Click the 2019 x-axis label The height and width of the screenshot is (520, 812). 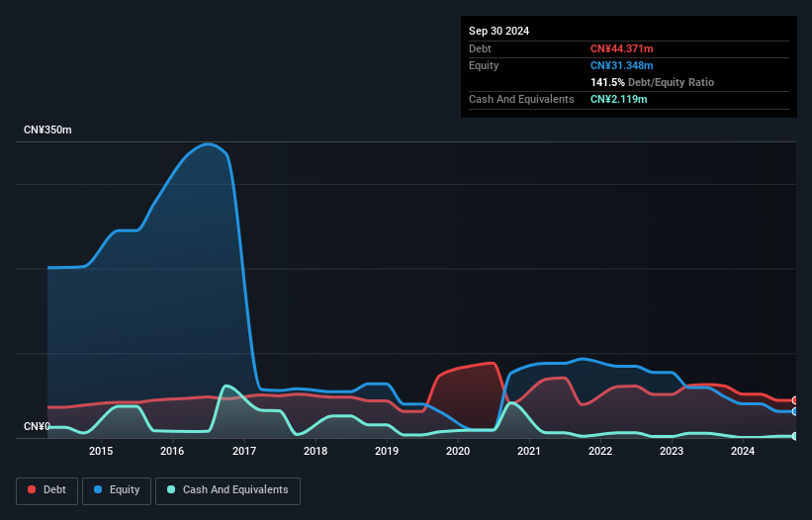(387, 451)
